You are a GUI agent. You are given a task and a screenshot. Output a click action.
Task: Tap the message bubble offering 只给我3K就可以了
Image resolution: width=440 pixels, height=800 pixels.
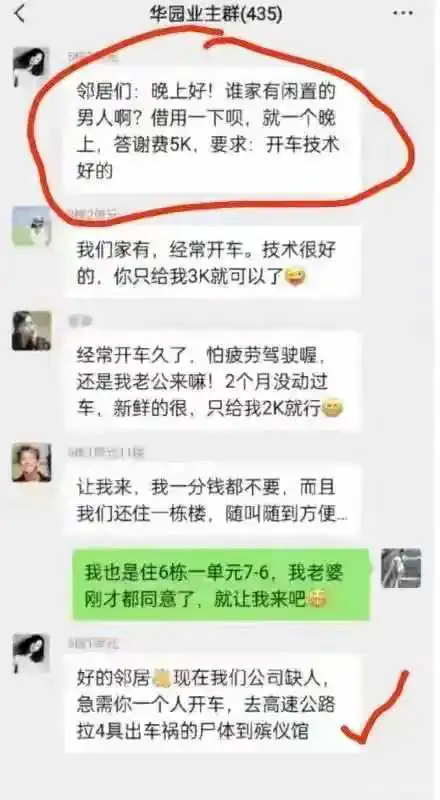pyautogui.click(x=212, y=263)
